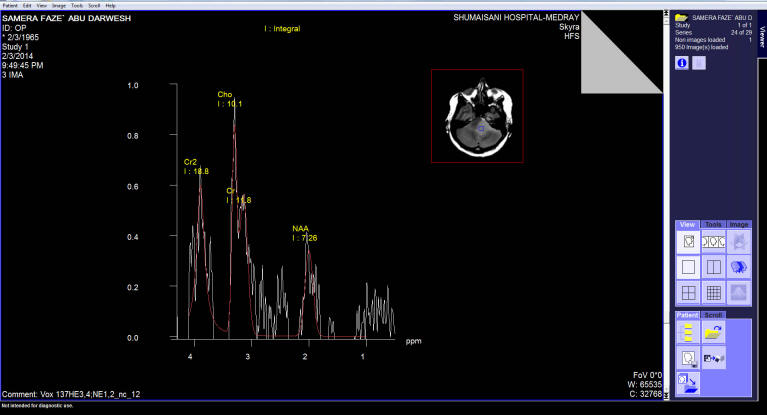This screenshot has width=767, height=415.
Task: Select the multi-cell grid layout icon
Action: click(x=712, y=293)
